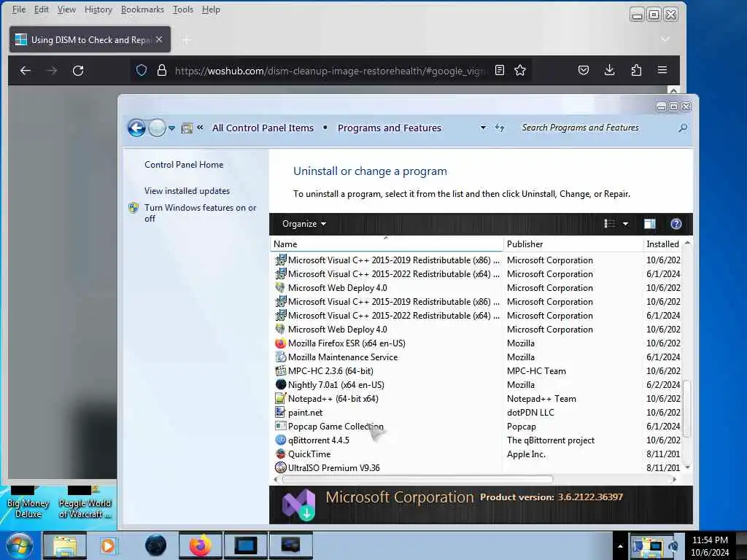Viewport: 747px width, 560px height.
Task: Open Firefox extensions puzzle icon
Action: tap(636, 71)
